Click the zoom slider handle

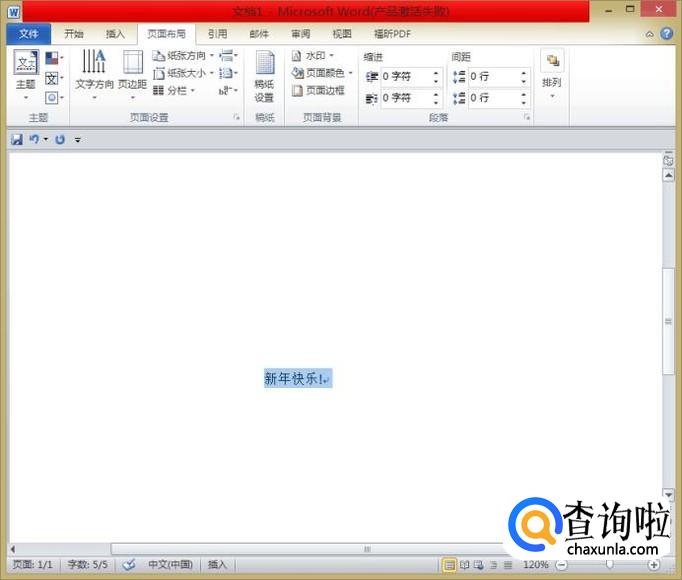coord(609,564)
